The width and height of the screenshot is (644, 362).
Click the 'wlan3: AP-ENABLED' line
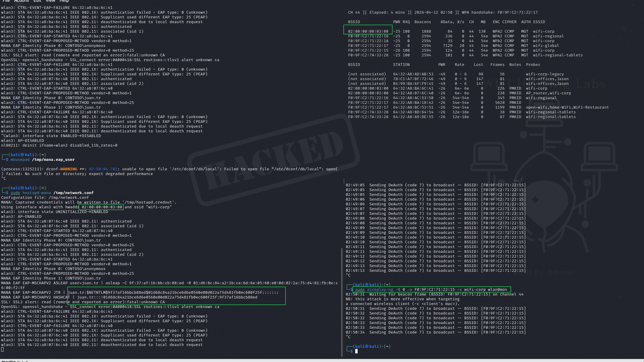[x=21, y=217]
